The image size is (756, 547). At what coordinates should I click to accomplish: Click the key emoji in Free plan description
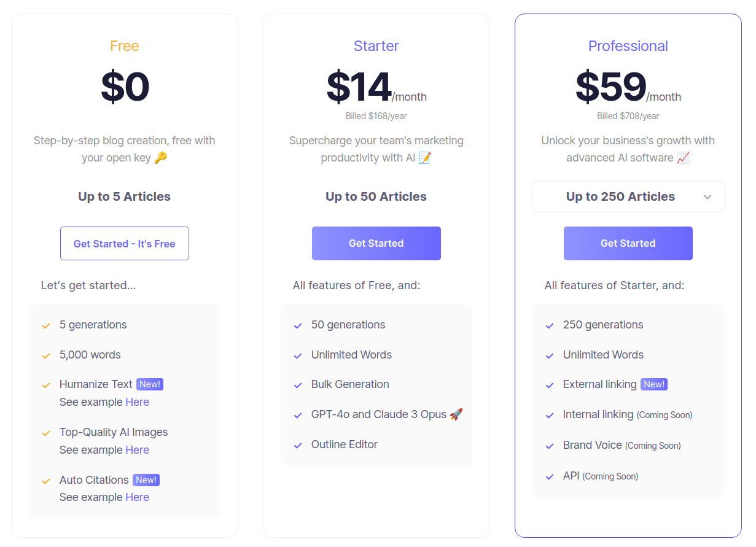coord(160,158)
